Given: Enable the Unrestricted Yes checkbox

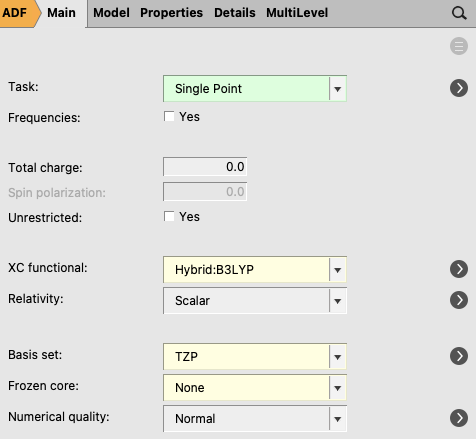Looking at the screenshot, I should (x=169, y=217).
